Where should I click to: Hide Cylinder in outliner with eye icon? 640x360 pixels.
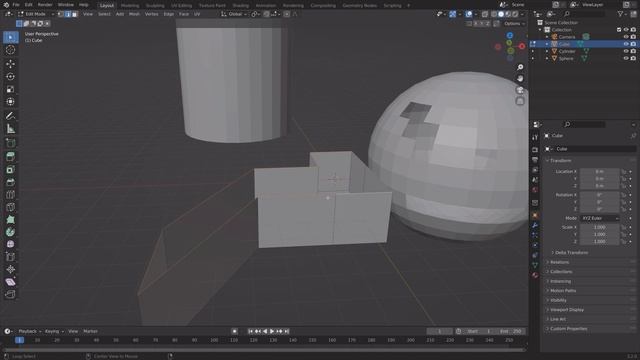coord(626,51)
